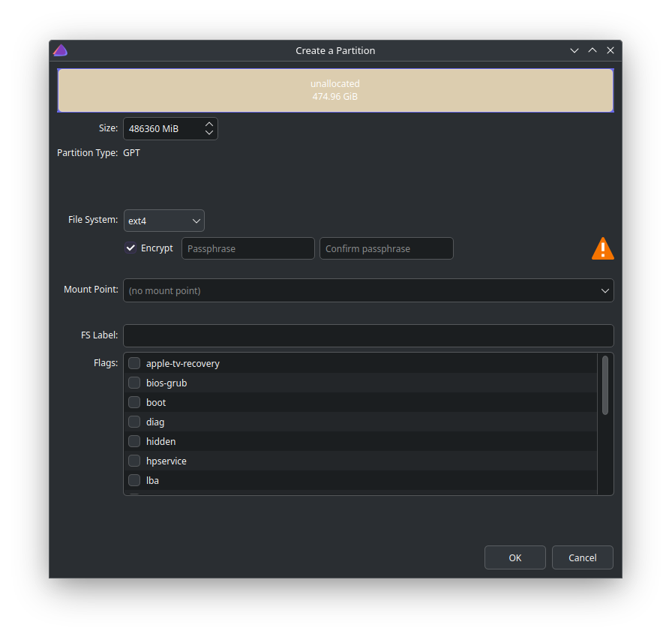This screenshot has height=637, width=672.
Task: Click the apple-tv-recovery label text
Action: click(x=182, y=363)
